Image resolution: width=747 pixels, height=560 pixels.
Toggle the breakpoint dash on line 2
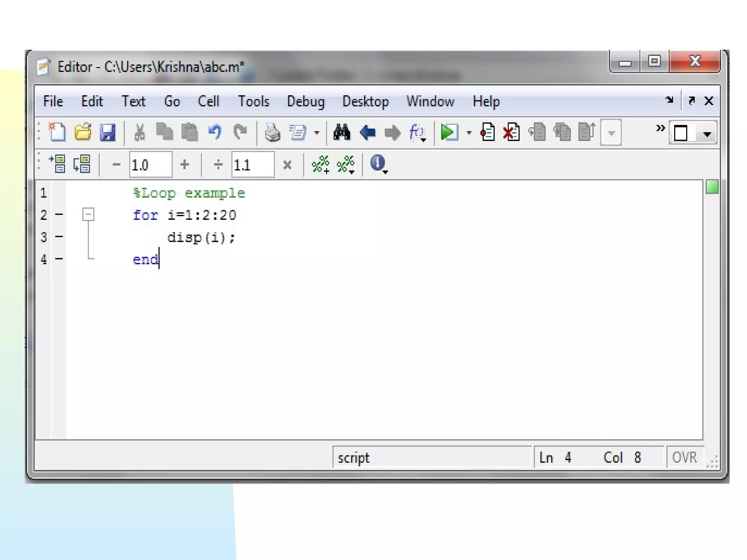tap(59, 215)
